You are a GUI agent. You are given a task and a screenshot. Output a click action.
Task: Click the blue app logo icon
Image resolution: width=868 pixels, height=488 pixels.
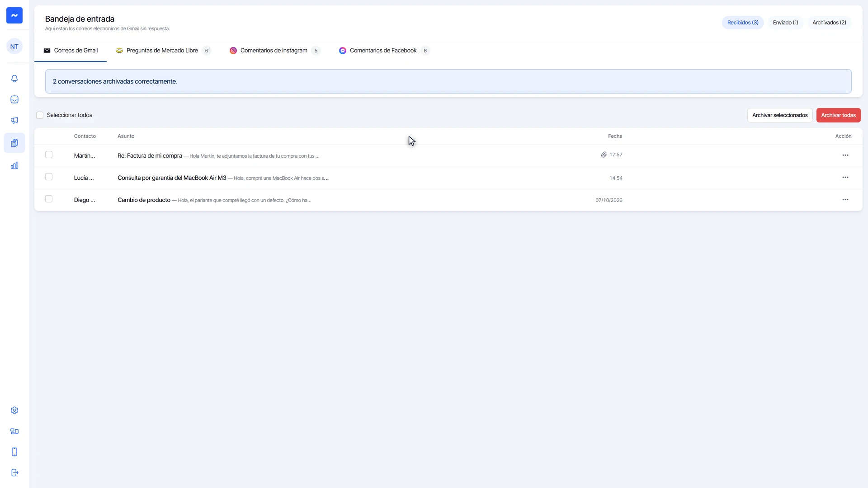tap(14, 15)
